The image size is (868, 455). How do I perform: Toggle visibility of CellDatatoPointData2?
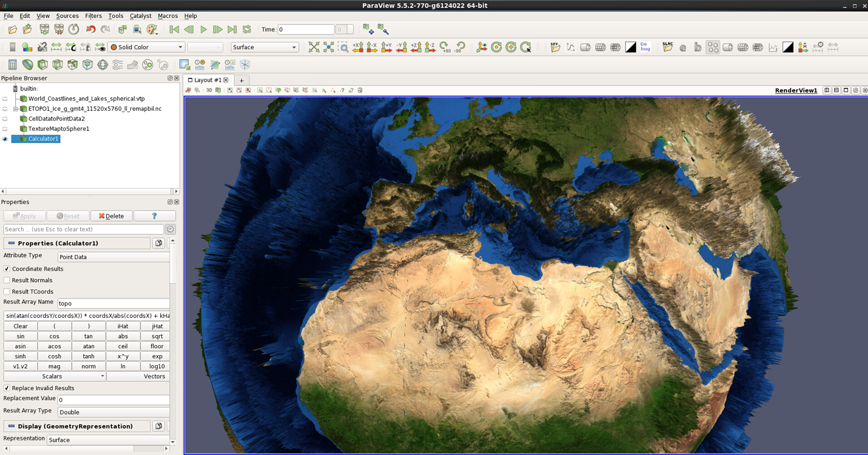click(5, 118)
